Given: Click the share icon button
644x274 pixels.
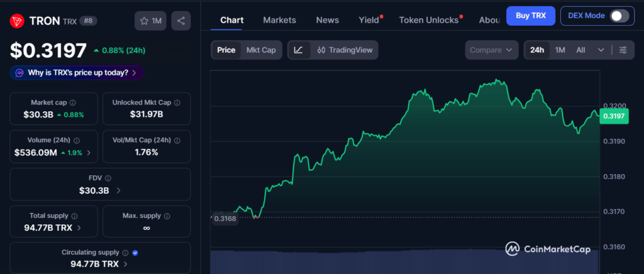Looking at the screenshot, I should [x=181, y=21].
